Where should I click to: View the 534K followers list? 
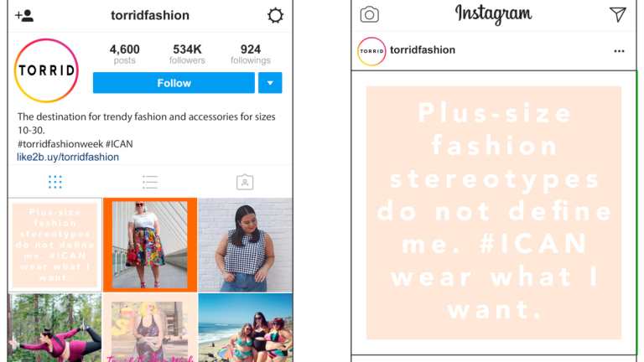[187, 54]
